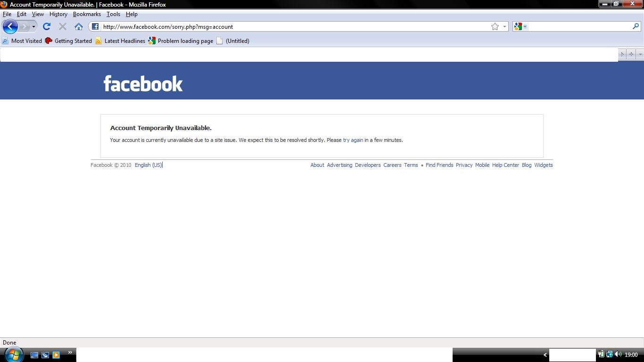The image size is (644, 362).
Task: Restore down the Firefox window
Action: point(617,4)
